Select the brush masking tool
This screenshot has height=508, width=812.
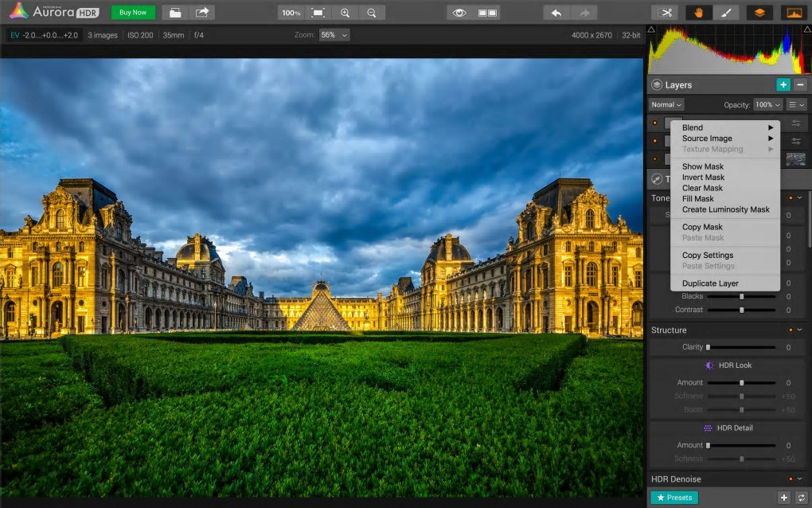click(x=726, y=13)
